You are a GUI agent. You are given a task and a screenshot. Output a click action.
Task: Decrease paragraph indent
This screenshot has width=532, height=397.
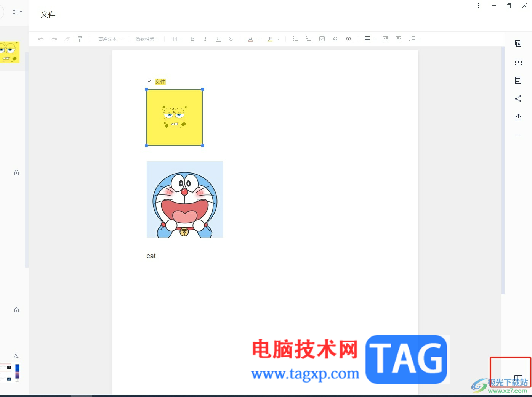point(399,39)
